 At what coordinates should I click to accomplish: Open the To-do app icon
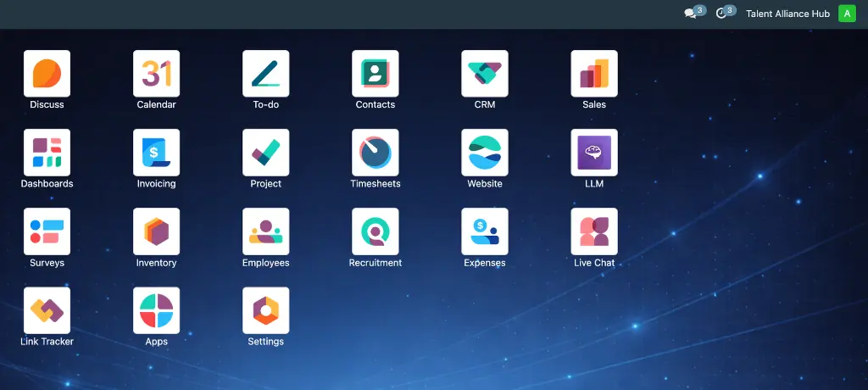(265, 74)
